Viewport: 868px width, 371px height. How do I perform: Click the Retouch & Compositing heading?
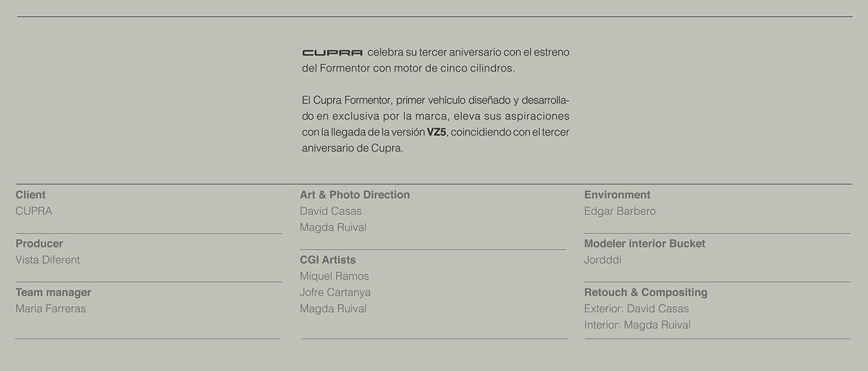point(645,292)
